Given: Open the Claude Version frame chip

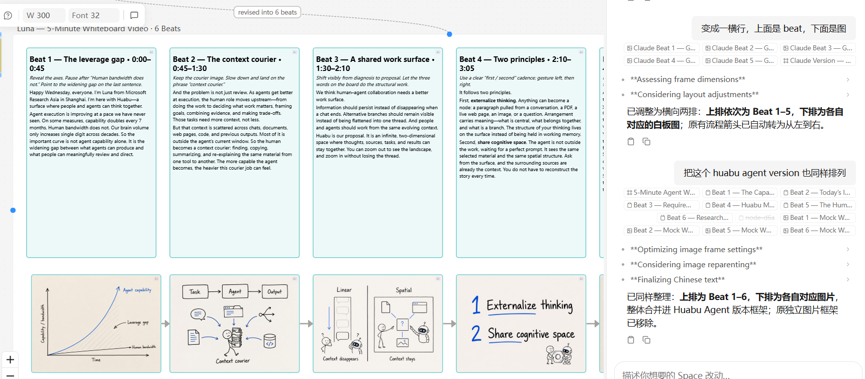Looking at the screenshot, I should click(x=818, y=61).
